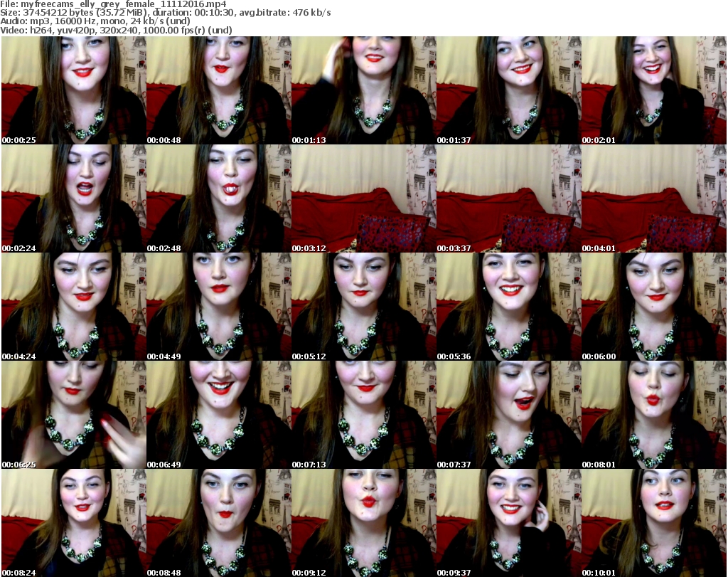Select the thumbnail stamped 00:01:13
728x577 pixels.
363,90
